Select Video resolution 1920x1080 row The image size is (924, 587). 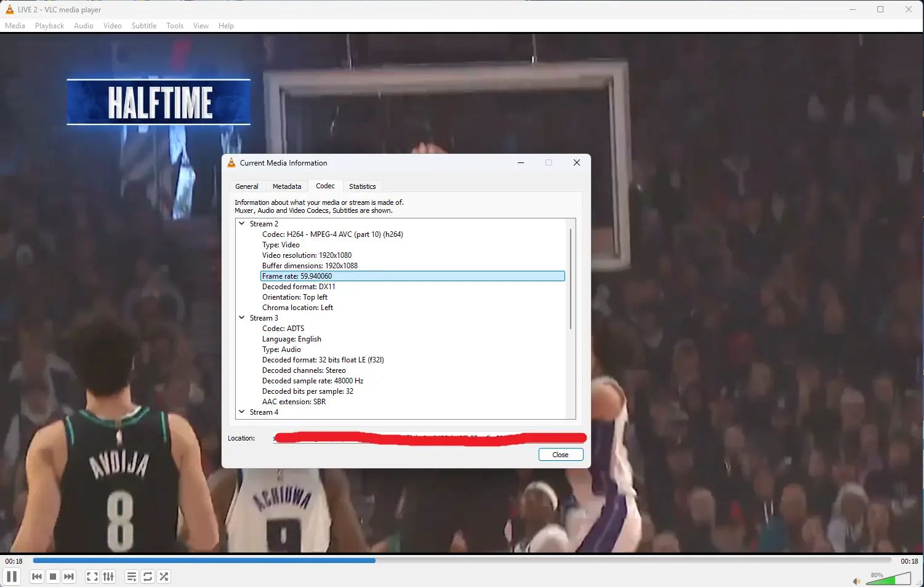tap(412, 255)
